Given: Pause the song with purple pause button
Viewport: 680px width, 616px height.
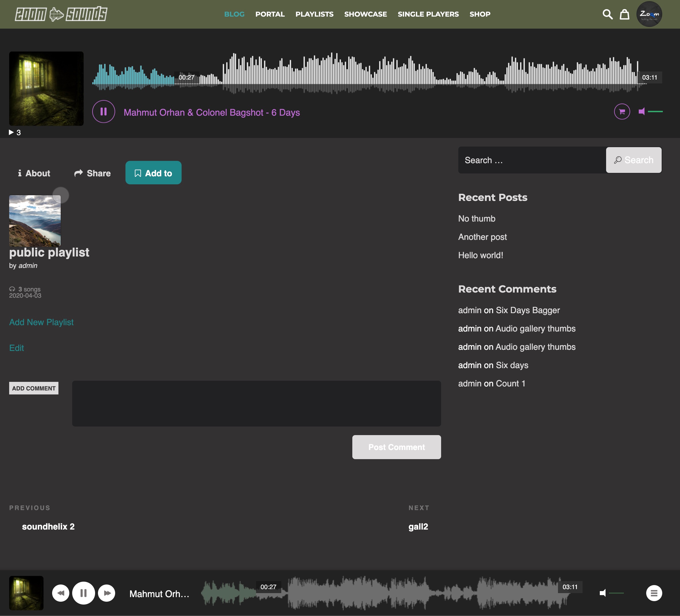Looking at the screenshot, I should click(x=104, y=112).
